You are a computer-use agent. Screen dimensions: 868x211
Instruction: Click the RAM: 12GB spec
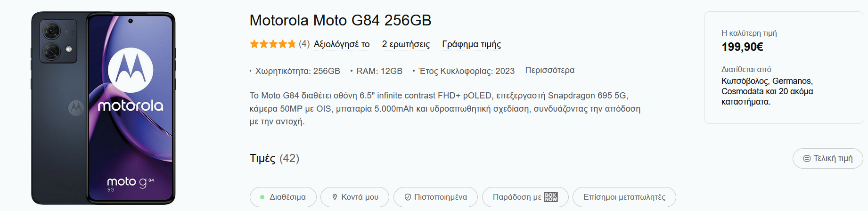pyautogui.click(x=379, y=71)
